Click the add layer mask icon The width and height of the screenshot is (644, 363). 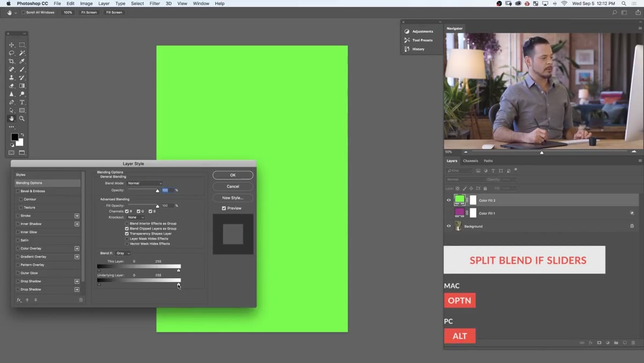click(599, 343)
